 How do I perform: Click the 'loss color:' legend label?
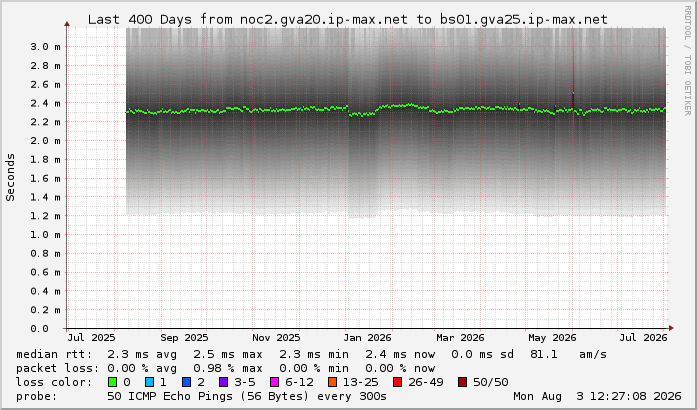click(54, 382)
